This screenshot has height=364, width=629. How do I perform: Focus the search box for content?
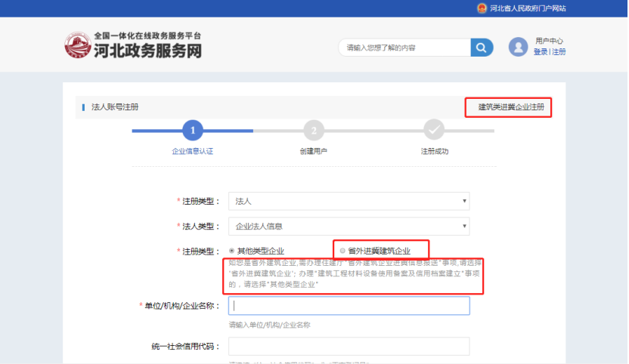coord(404,48)
